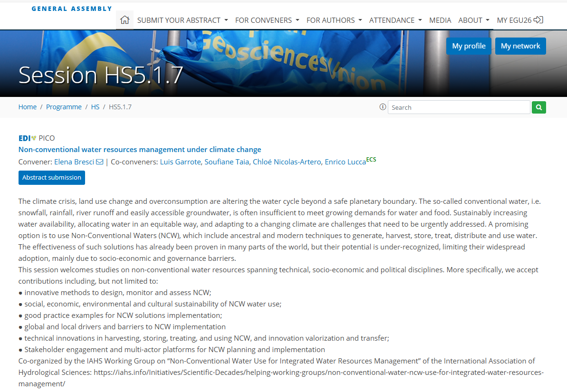
Task: Click the envelope icon beside Elena Bresci
Action: point(100,162)
